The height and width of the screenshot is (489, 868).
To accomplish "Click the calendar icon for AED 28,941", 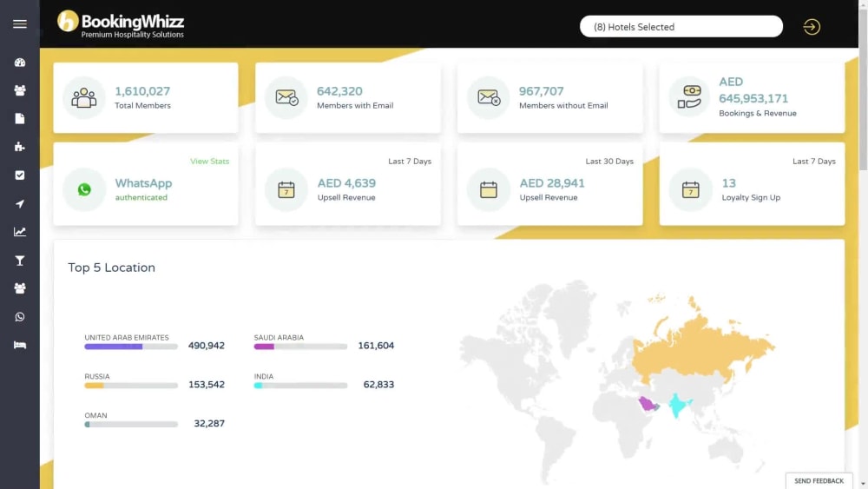I will click(x=488, y=190).
